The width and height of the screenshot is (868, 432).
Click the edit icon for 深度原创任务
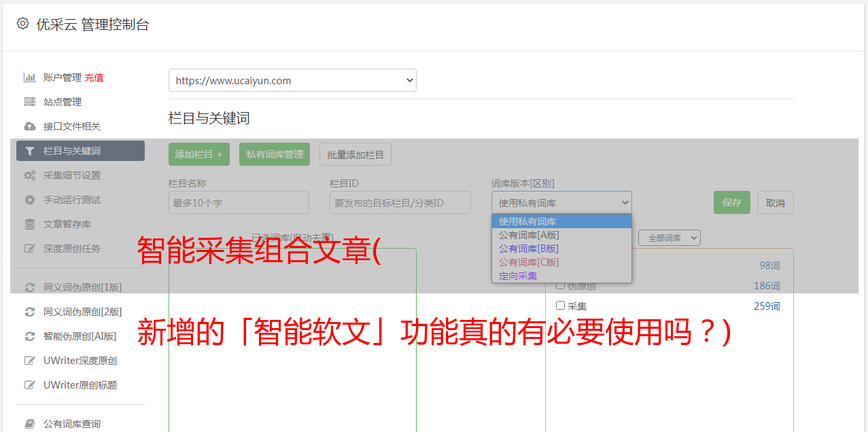click(29, 249)
